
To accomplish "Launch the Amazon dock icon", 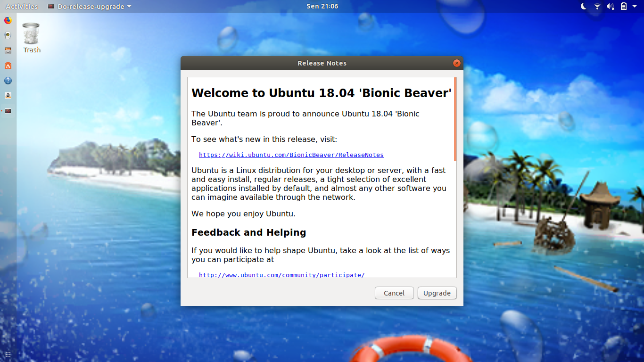I will pos(8,96).
